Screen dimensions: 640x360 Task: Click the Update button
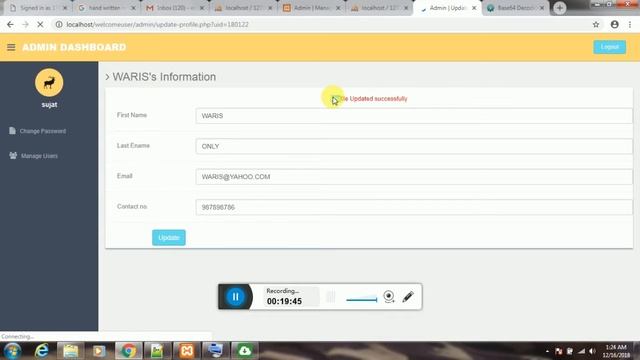coord(169,238)
